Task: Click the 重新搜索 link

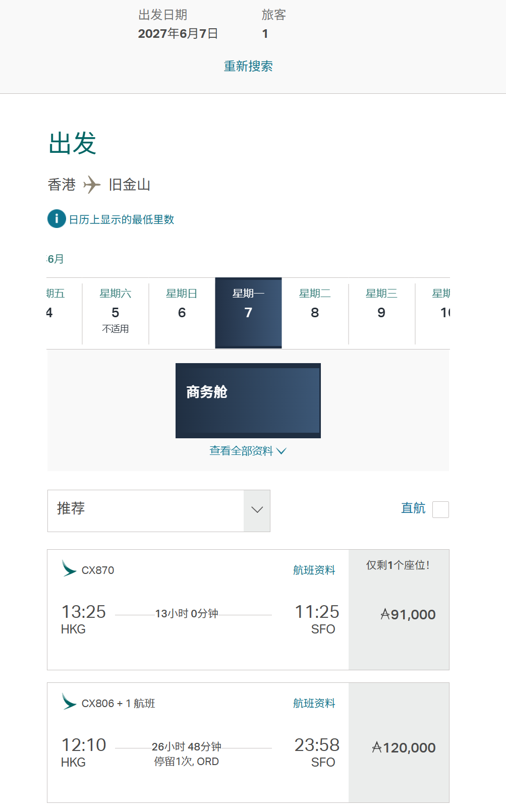Action: [x=248, y=66]
